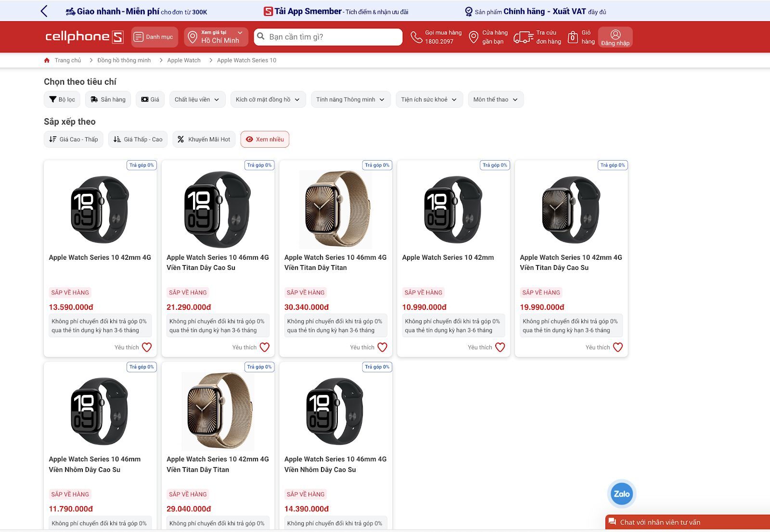Open the Bộ lọc filter button
770x532 pixels.
click(x=62, y=100)
